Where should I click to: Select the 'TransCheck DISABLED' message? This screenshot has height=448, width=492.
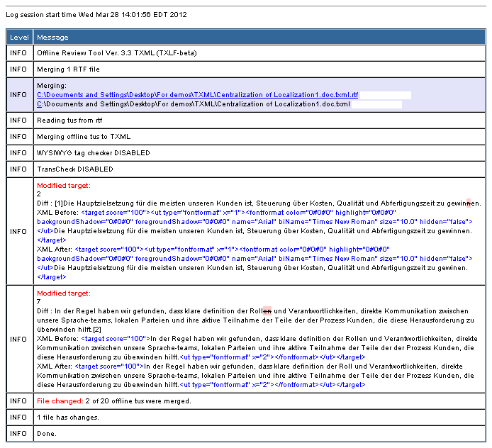(75, 169)
